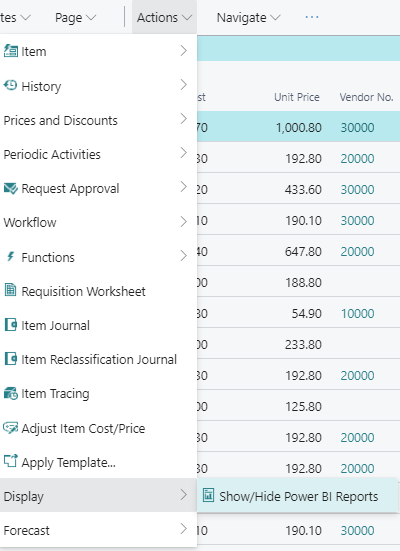
Task: Choose Item Reclassification Journal
Action: pos(98,359)
